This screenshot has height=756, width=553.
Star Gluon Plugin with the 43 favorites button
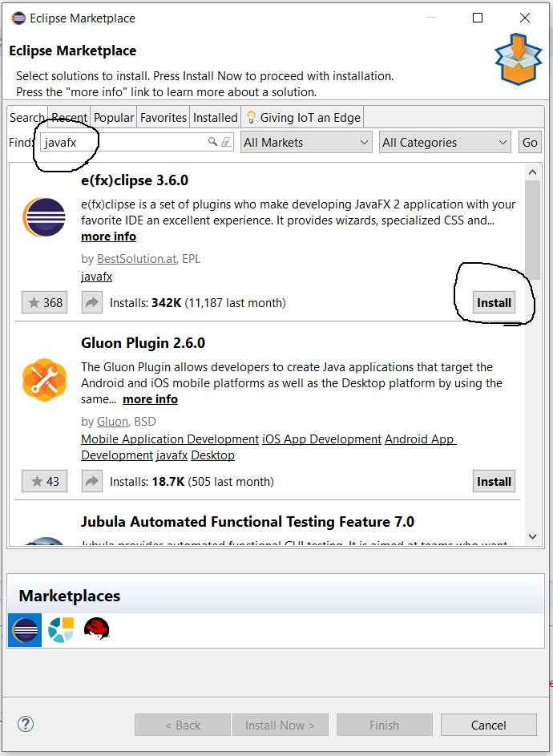44,481
